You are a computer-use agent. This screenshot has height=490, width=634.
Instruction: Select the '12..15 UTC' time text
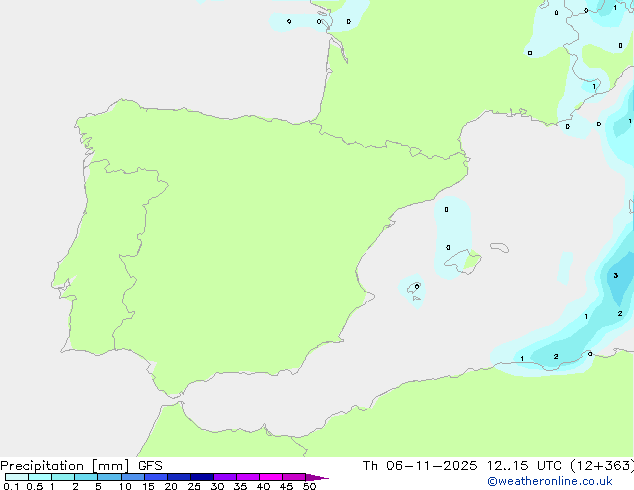[524, 466]
